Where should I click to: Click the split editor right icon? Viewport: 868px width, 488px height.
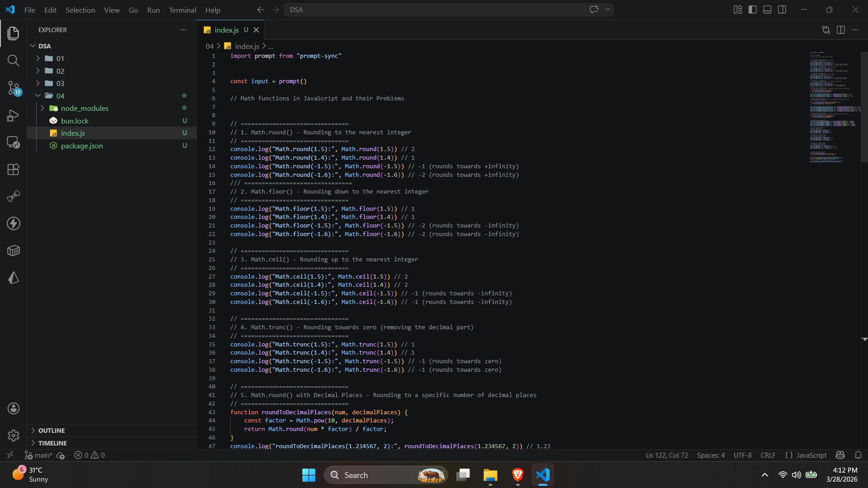pos(840,30)
